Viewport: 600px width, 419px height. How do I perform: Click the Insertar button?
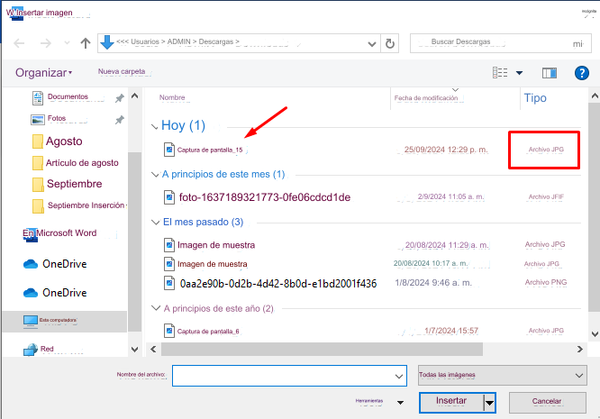[x=451, y=402]
